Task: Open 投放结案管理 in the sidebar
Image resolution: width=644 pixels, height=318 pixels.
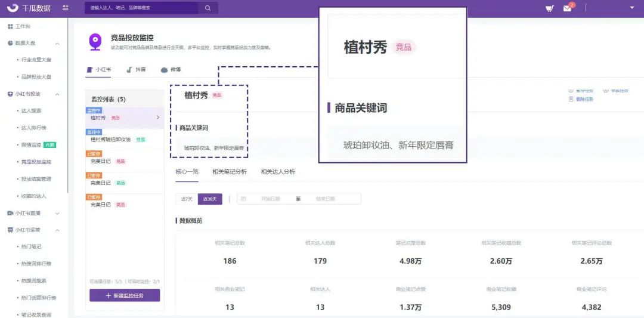Action: coord(36,179)
